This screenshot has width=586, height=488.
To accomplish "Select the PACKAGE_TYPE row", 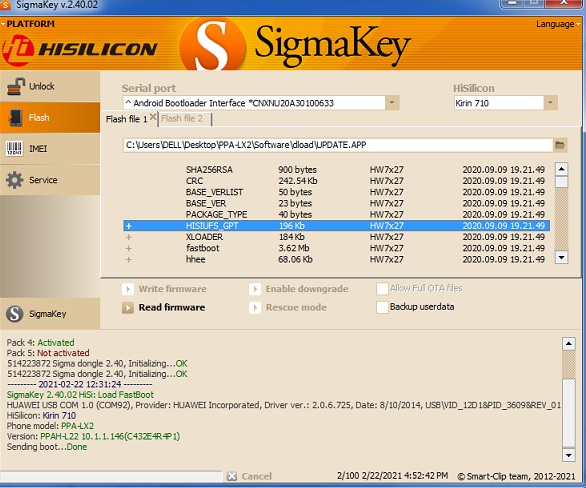I will pos(336,214).
